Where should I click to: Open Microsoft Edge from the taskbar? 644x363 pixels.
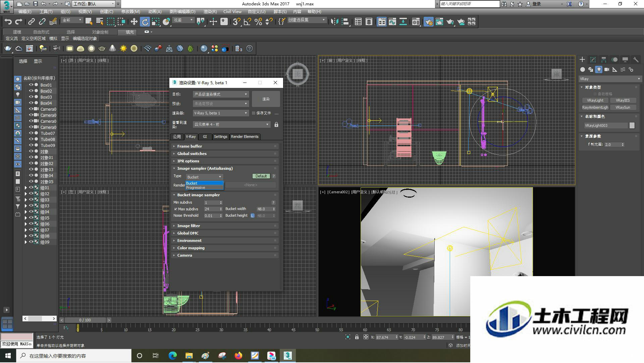[173, 356]
